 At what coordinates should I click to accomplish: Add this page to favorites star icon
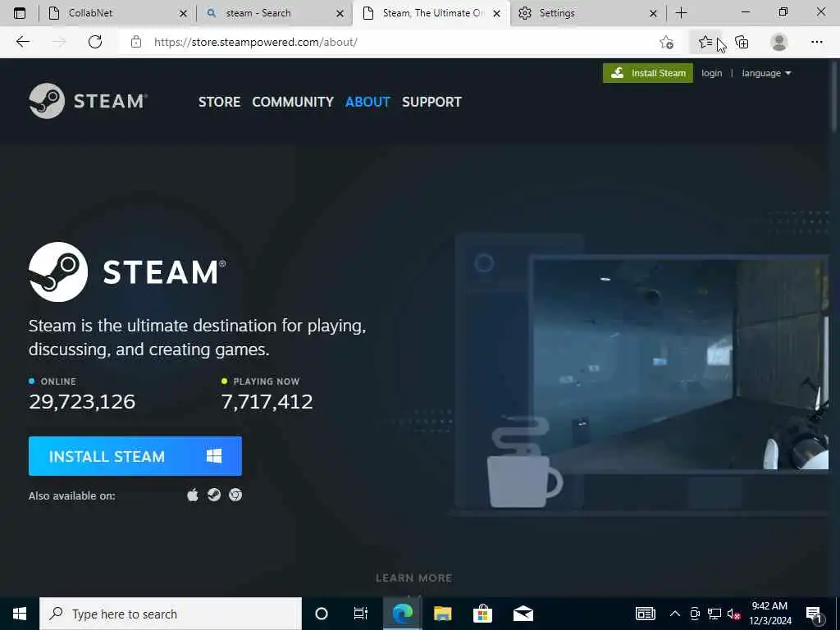point(666,43)
